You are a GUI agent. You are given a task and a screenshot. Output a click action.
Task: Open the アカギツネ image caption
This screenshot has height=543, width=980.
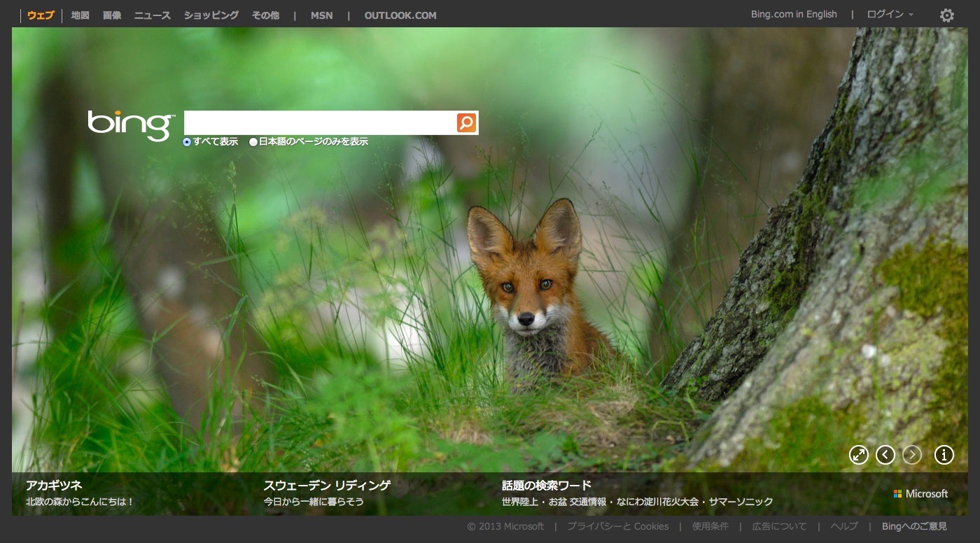point(54,485)
